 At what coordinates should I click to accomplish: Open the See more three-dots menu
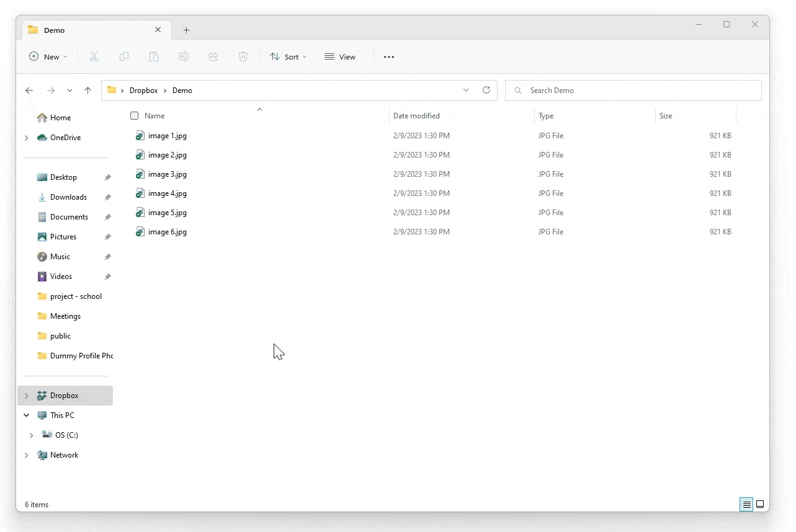(389, 57)
